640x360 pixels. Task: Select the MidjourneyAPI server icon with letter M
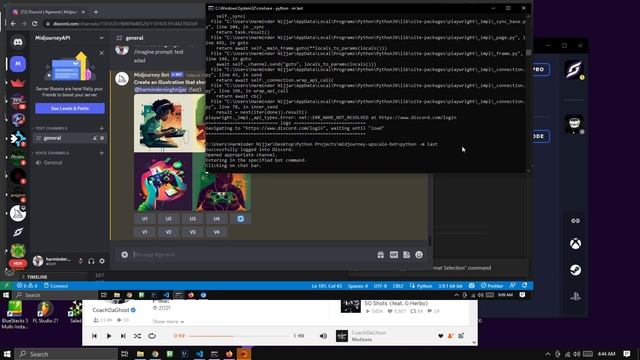point(18,64)
